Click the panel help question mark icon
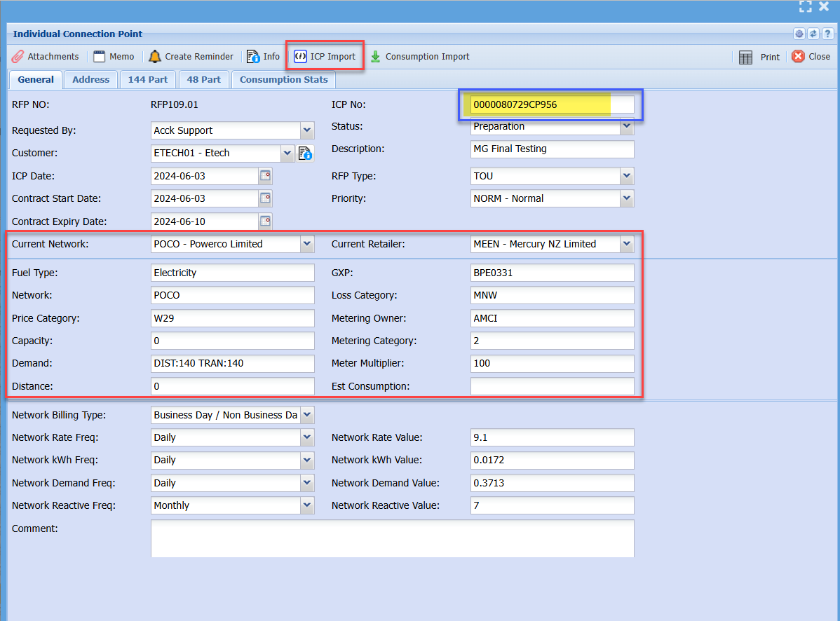The height and width of the screenshot is (621, 840). pos(827,34)
